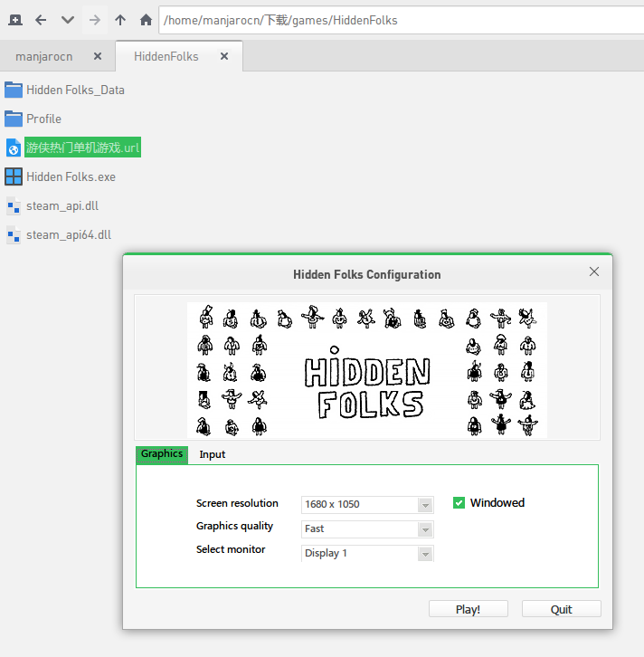Select the steam_api.dll file name
This screenshot has width=644, height=657.
click(62, 205)
